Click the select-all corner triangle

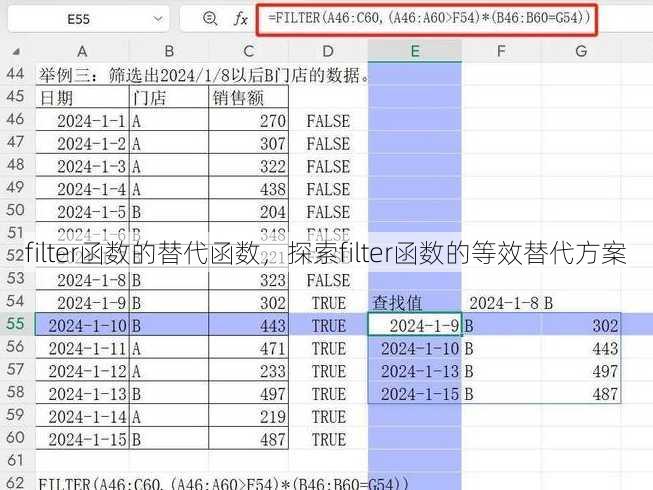click(x=16, y=52)
